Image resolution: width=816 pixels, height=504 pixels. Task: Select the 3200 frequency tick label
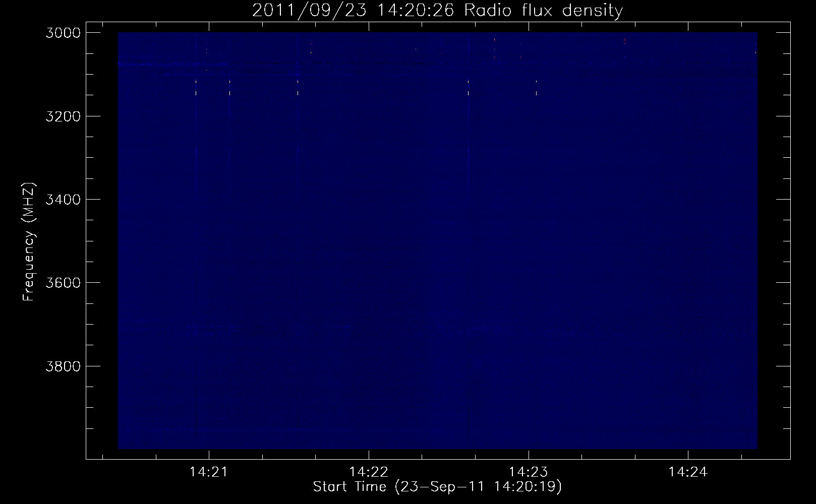pos(63,116)
